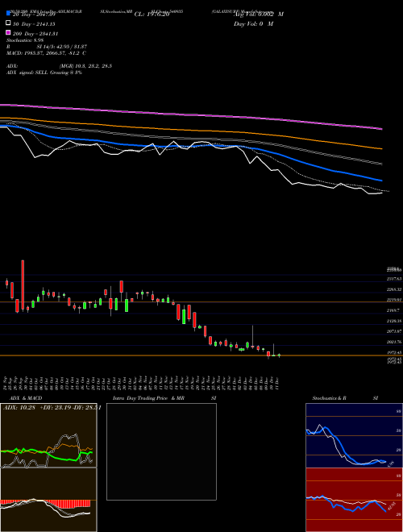Click the last green candlestick on 11 Dec
403x532 pixels.
click(x=279, y=355)
